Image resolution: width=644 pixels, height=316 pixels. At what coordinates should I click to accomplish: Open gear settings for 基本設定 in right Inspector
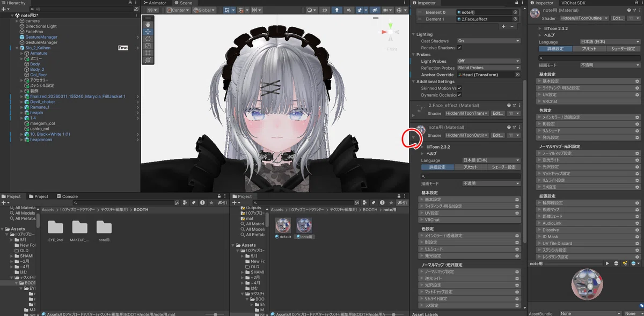(637, 81)
